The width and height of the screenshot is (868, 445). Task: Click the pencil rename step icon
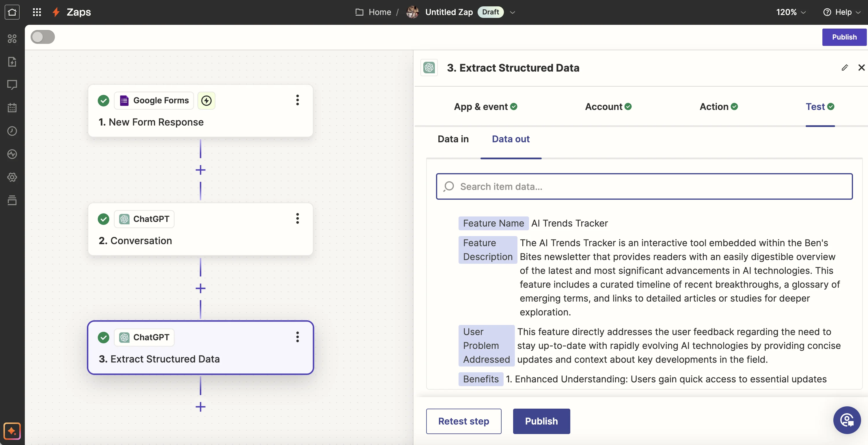point(844,68)
